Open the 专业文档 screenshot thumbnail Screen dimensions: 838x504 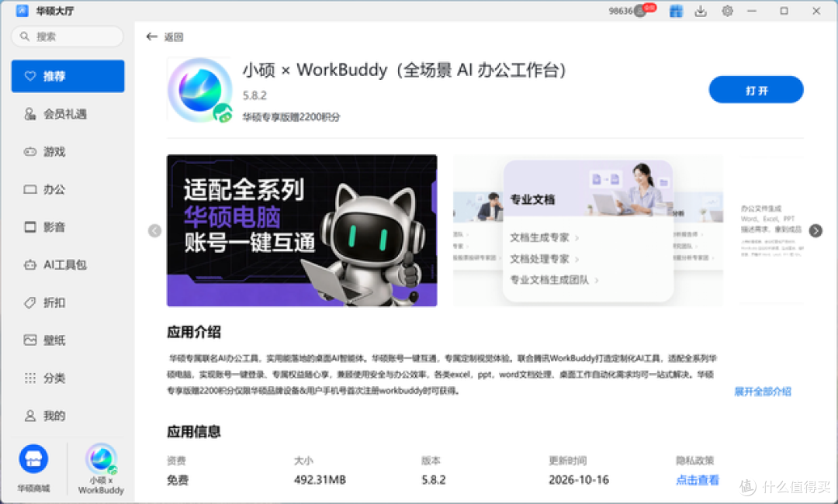(x=588, y=230)
